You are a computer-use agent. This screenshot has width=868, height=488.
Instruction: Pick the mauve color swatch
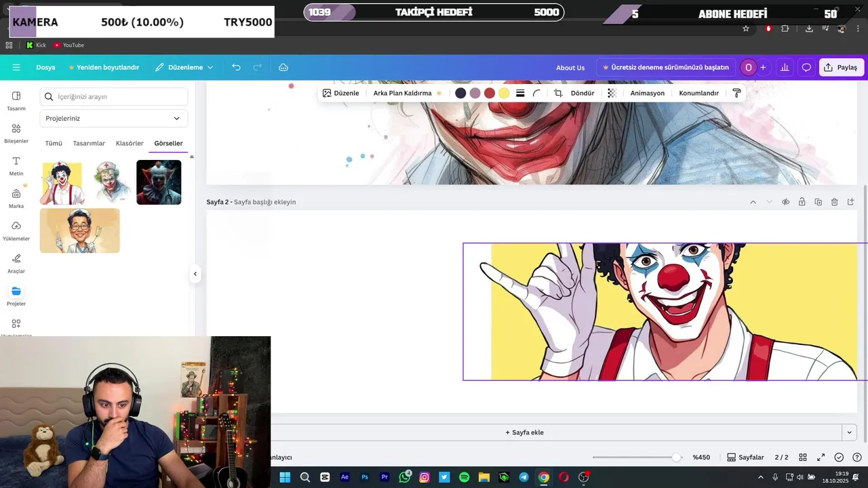tap(475, 93)
